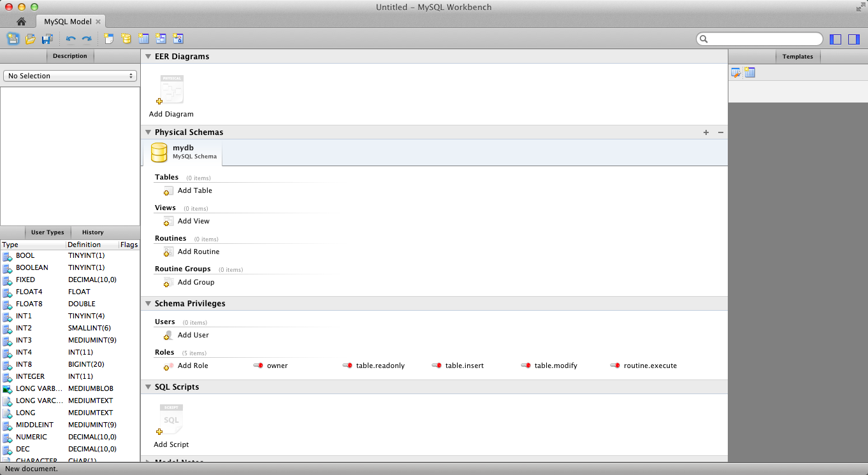Enter full screen via top-right arrows
The image size is (868, 475).
860,7
